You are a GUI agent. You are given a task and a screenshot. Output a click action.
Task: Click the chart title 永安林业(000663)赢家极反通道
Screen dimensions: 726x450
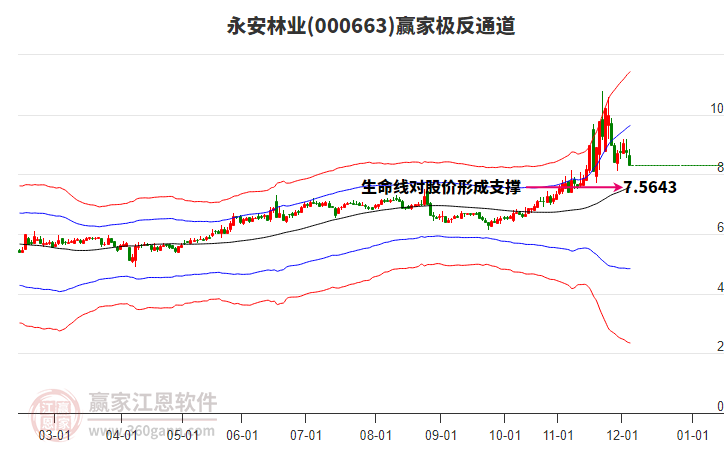[x=371, y=26]
